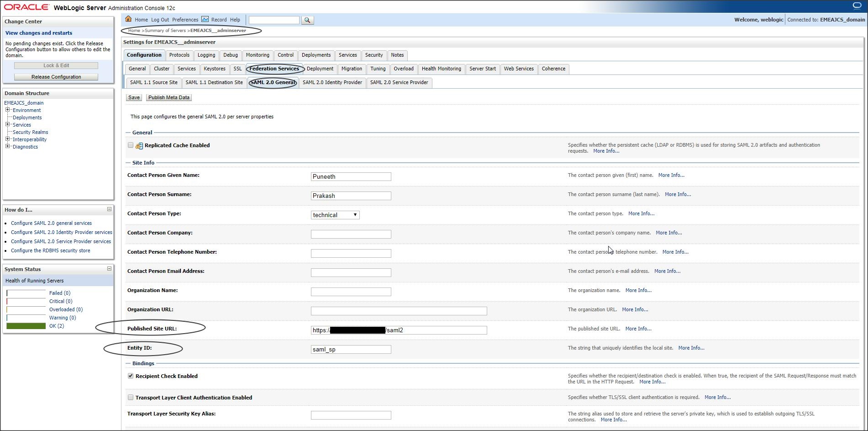The width and height of the screenshot is (868, 431).
Task: Open Configure SAML 2.0 general services link
Action: (x=51, y=223)
